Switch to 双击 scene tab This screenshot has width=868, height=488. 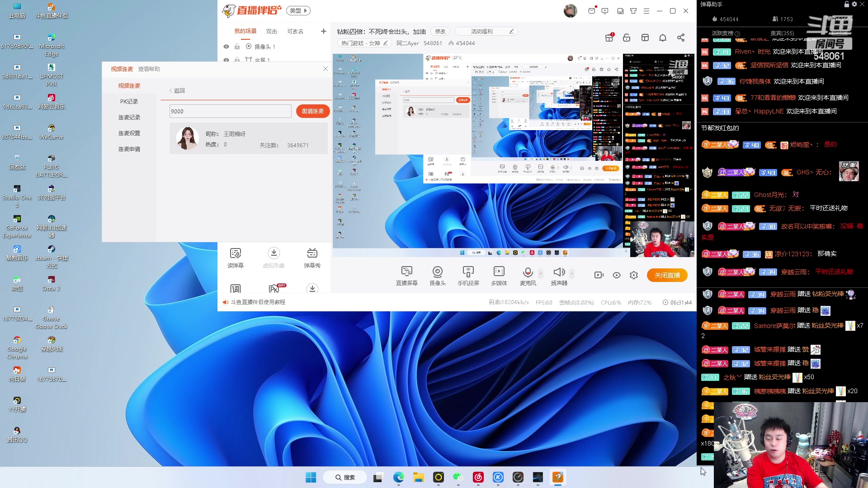271,31
